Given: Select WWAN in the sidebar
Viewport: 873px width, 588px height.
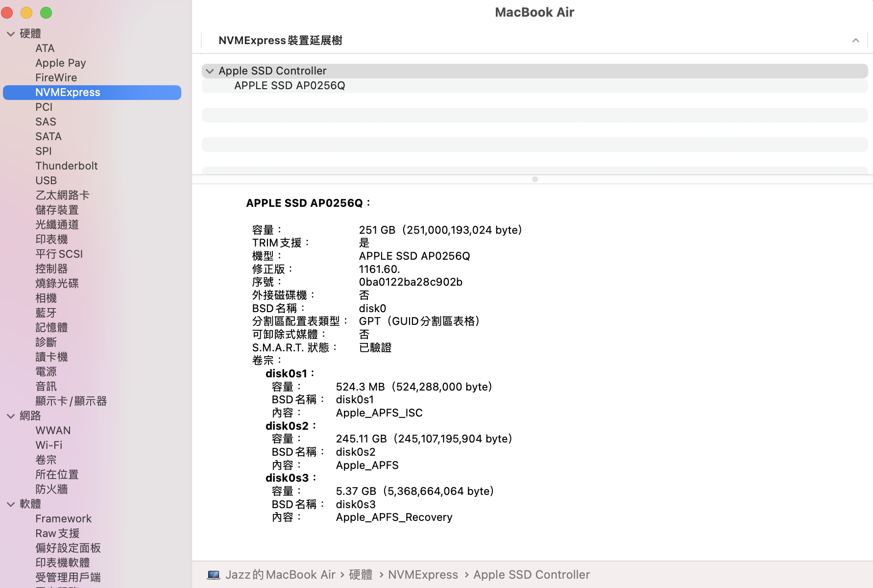Looking at the screenshot, I should coord(53,431).
